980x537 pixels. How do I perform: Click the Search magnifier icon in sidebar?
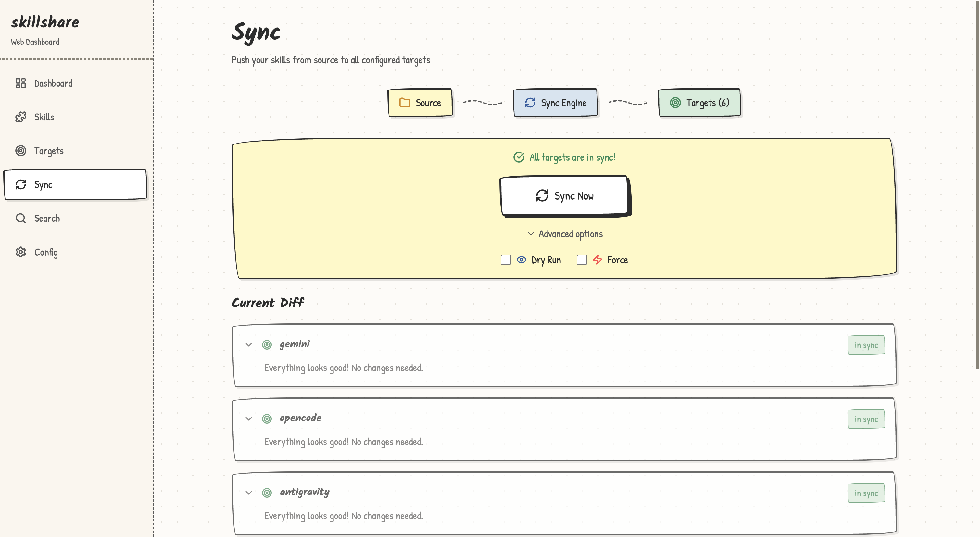tap(20, 218)
